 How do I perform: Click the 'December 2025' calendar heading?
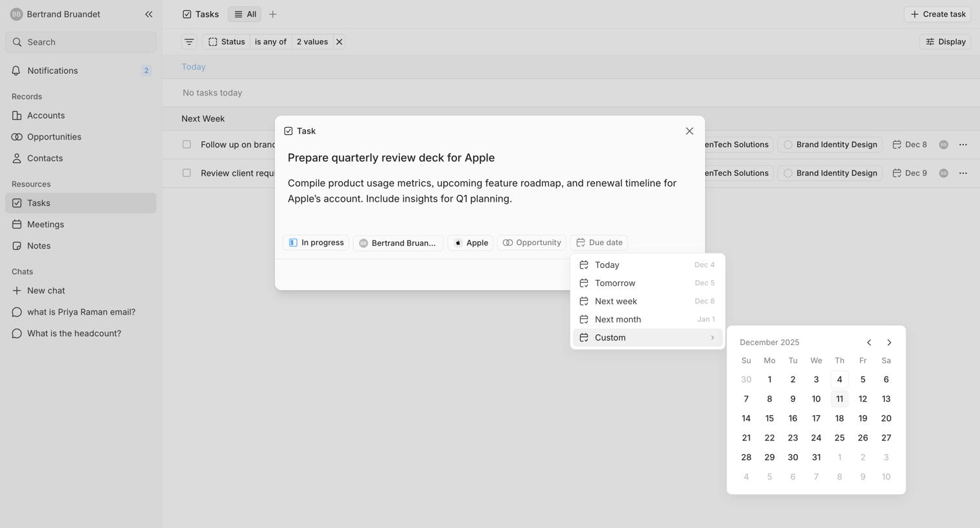click(x=769, y=342)
